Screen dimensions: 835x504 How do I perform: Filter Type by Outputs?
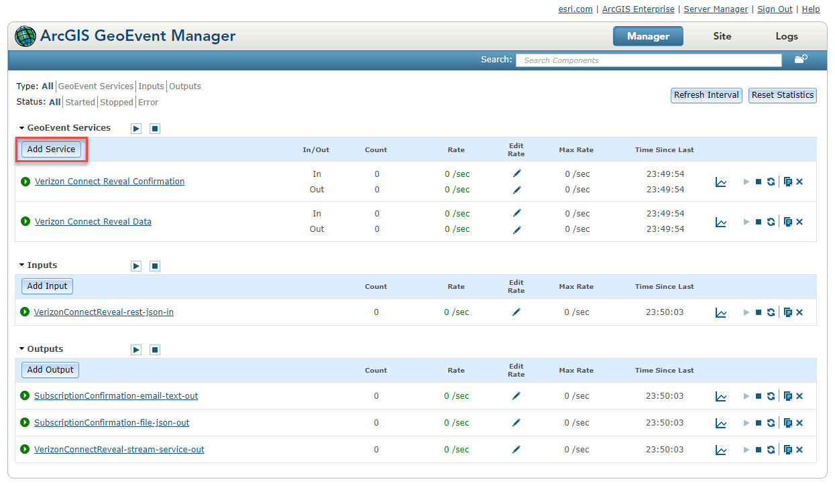pyautogui.click(x=185, y=86)
